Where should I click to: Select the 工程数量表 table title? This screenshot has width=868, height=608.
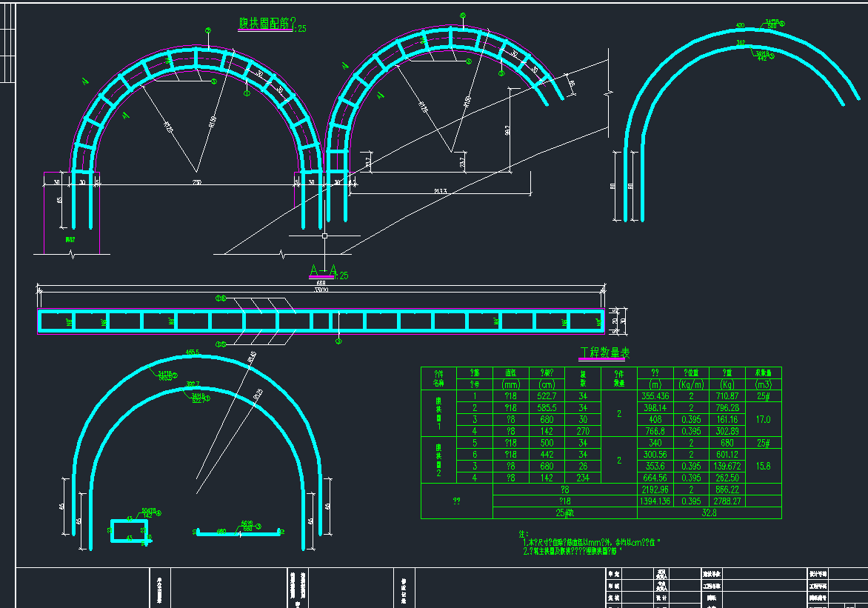pyautogui.click(x=604, y=353)
